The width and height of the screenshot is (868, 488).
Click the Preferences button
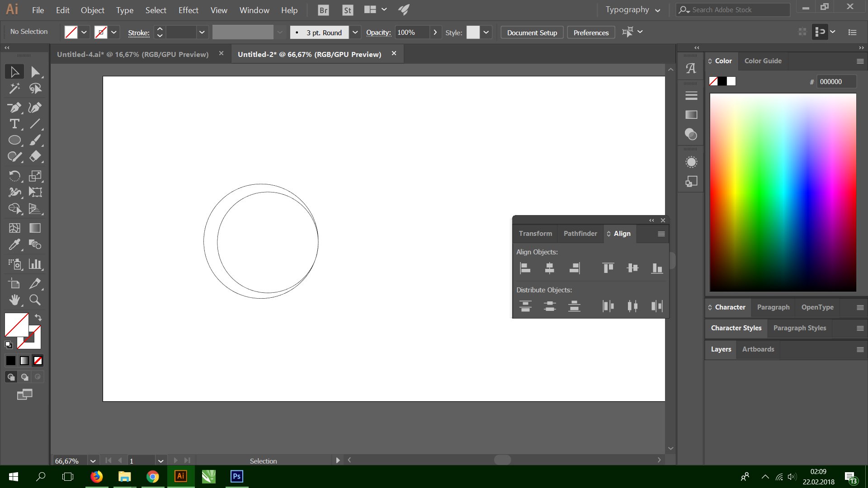coord(591,33)
